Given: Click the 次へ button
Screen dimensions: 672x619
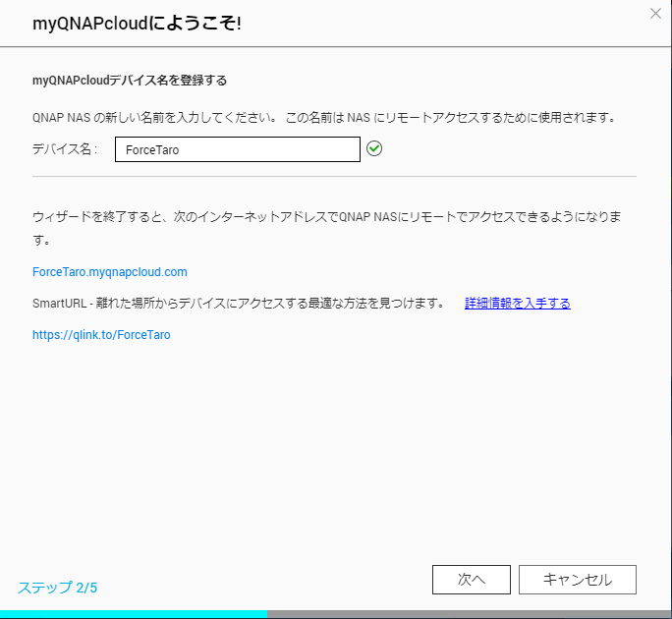Looking at the screenshot, I should pos(471,580).
